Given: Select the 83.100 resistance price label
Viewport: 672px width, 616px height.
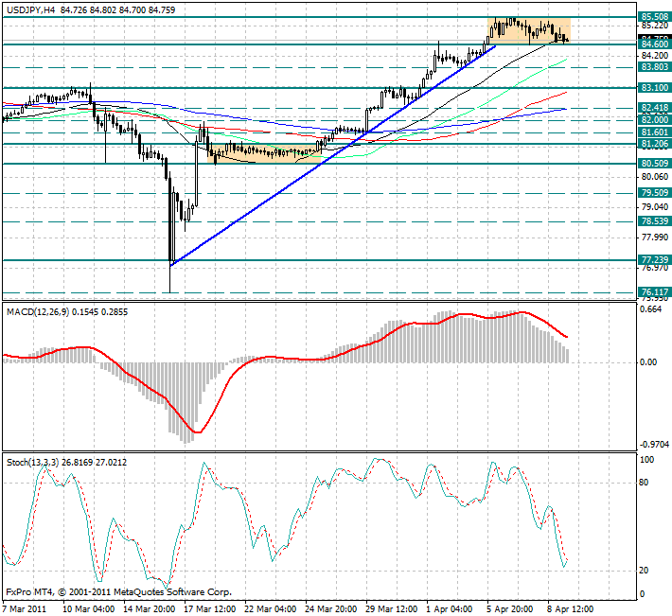Looking at the screenshot, I should (653, 88).
